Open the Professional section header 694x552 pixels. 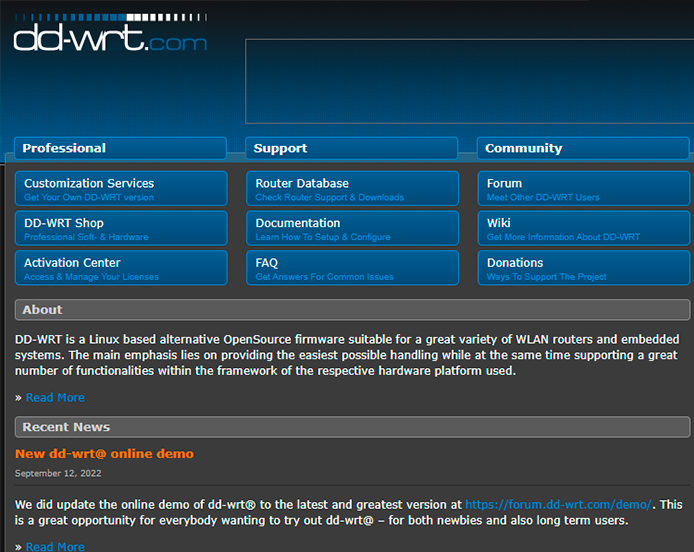point(120,148)
